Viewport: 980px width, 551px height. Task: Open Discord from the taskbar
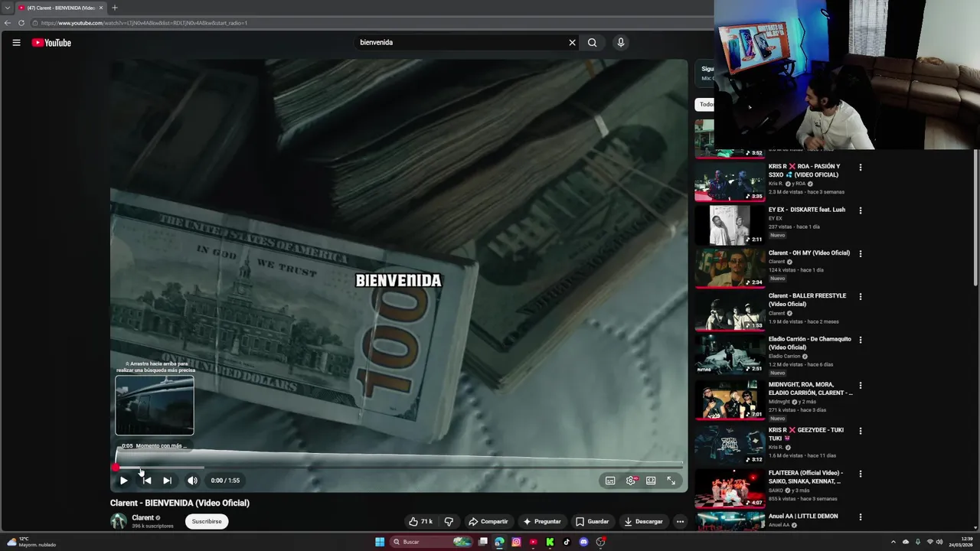[x=583, y=542]
